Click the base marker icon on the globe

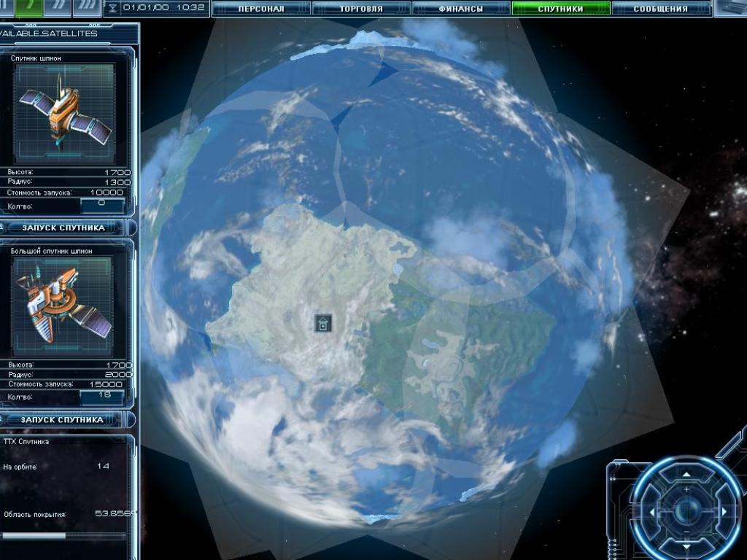(x=323, y=323)
